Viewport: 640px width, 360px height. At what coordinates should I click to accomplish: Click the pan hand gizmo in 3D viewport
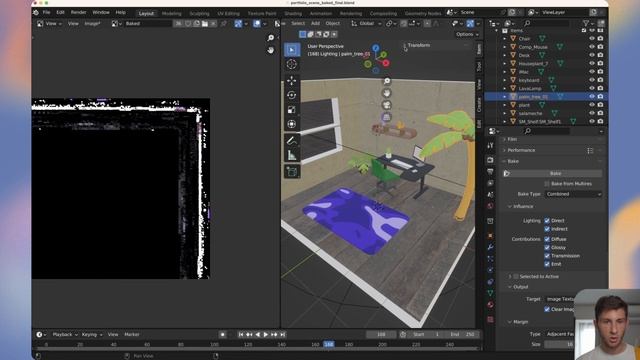(x=387, y=93)
